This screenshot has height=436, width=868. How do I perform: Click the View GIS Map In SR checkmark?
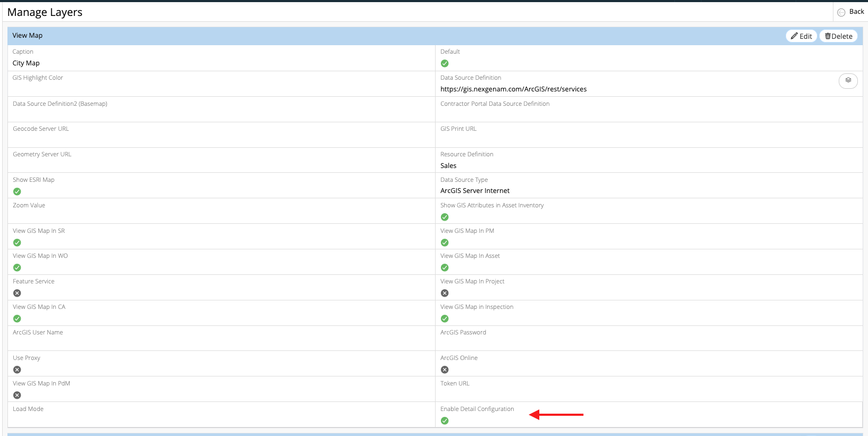point(17,242)
